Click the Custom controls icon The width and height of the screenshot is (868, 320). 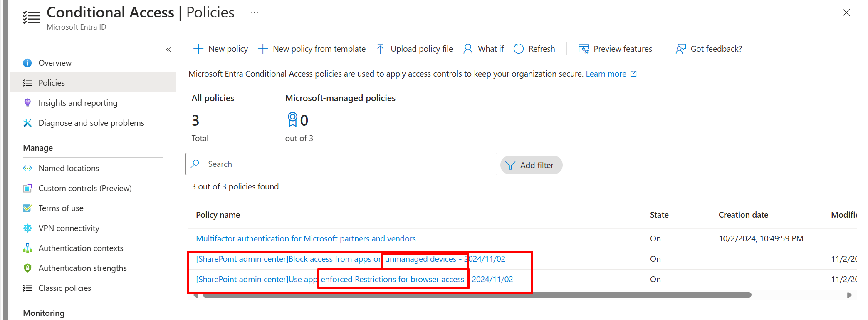pos(27,188)
